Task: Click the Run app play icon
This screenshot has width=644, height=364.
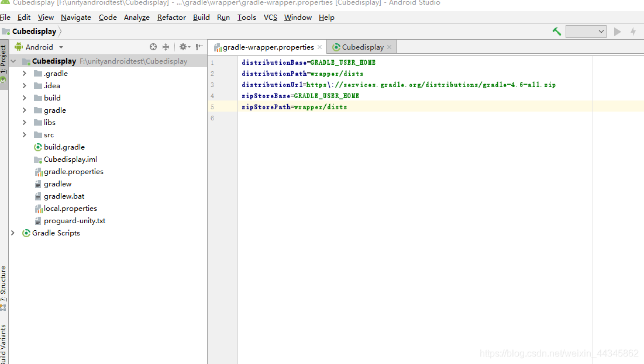Action: tap(617, 32)
